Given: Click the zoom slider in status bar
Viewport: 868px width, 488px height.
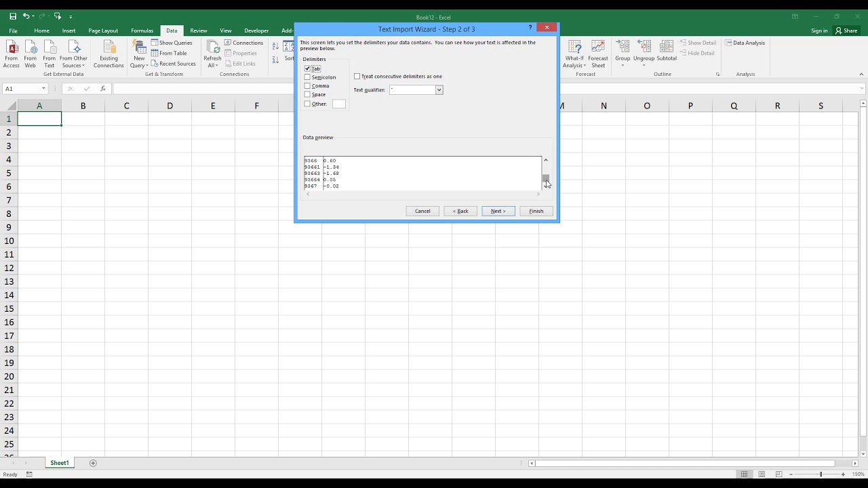Looking at the screenshot, I should 821,474.
